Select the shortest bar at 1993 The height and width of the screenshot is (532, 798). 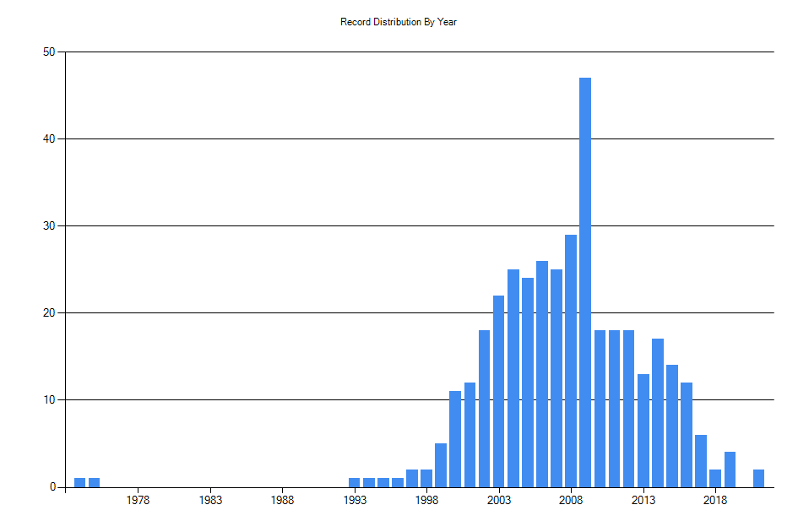pyautogui.click(x=353, y=480)
